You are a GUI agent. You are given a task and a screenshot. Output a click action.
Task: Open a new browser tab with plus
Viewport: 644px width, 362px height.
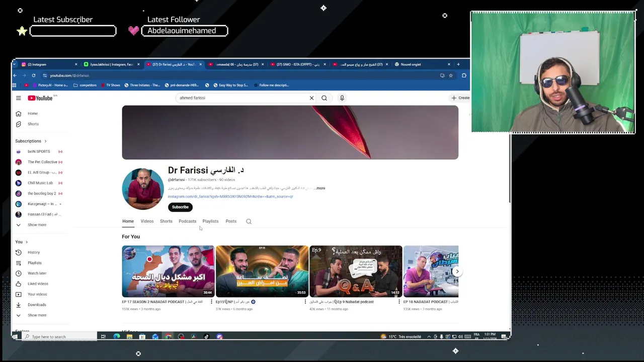458,64
